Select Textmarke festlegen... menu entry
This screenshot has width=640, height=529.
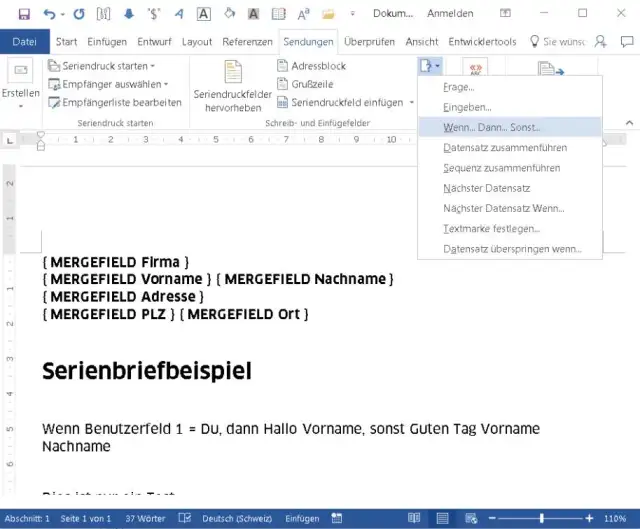(x=509, y=229)
